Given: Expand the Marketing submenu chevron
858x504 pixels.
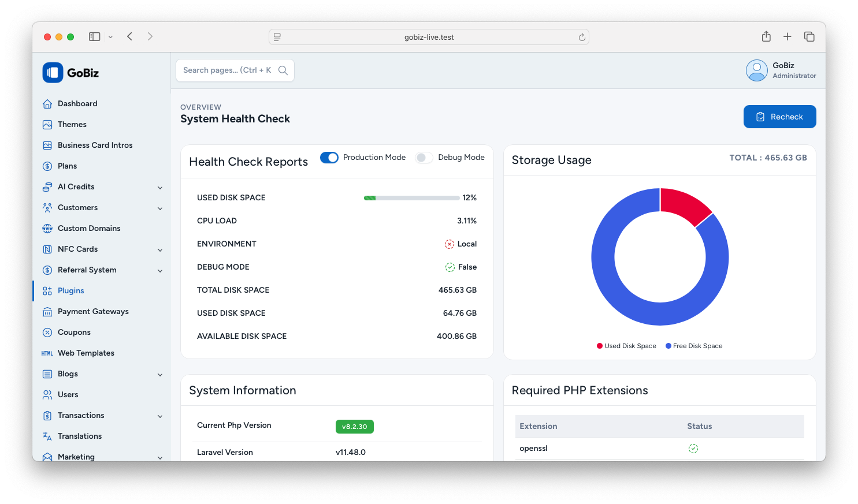Looking at the screenshot, I should pyautogui.click(x=160, y=458).
